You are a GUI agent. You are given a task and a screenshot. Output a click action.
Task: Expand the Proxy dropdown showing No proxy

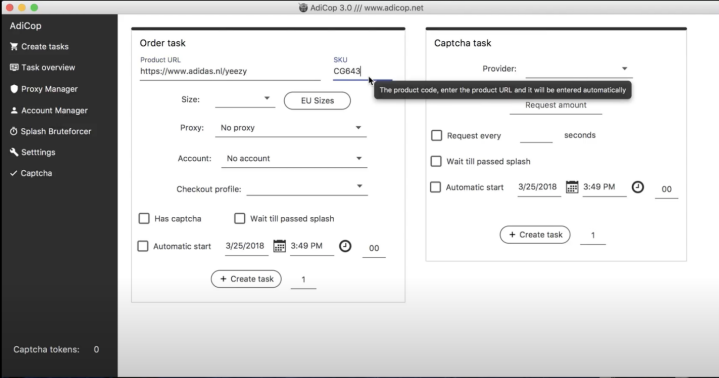291,128
